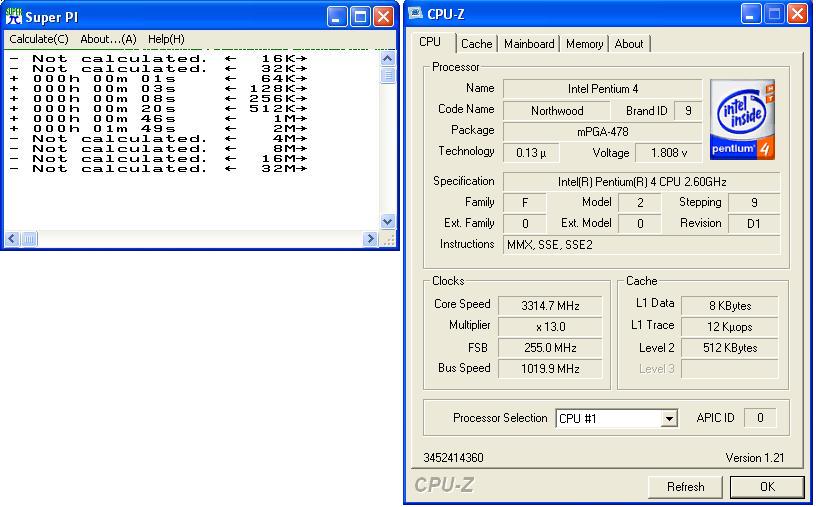
Task: Click the CPU-Z title bar icon
Action: pos(416,14)
